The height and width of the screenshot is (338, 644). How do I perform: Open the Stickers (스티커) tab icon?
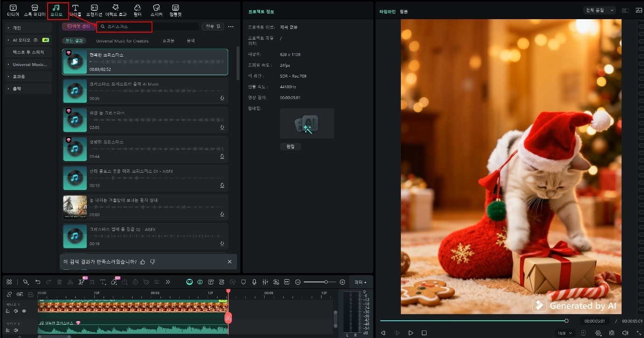pos(156,8)
